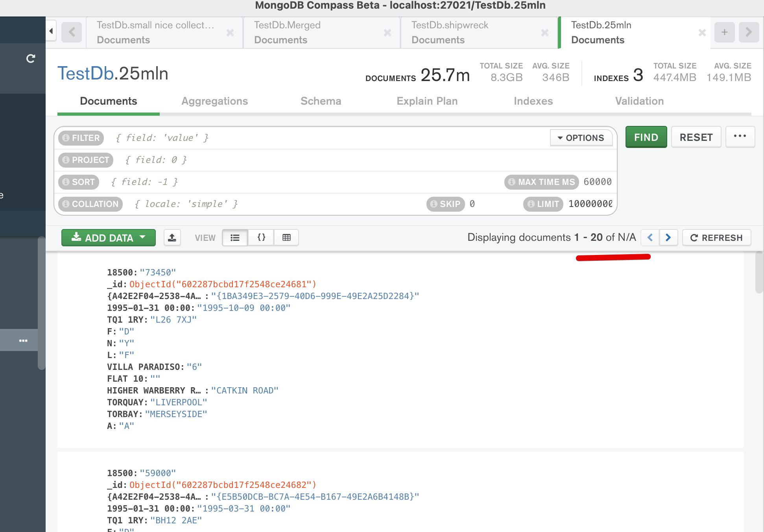Viewport: 764px width, 532px height.
Task: Click the sidebar refresh icon
Action: (31, 59)
